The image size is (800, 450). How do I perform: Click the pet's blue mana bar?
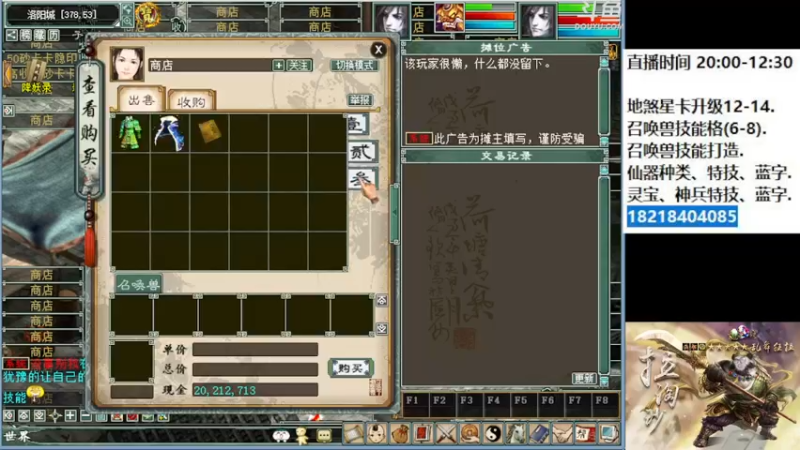pos(490,25)
